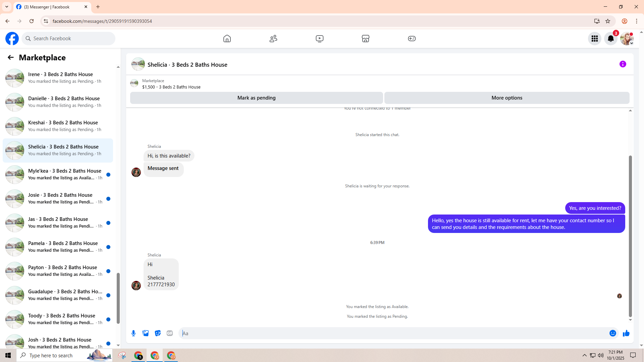Open conversation information with the purple info icon
Screen dimensions: 644x362
click(623, 64)
